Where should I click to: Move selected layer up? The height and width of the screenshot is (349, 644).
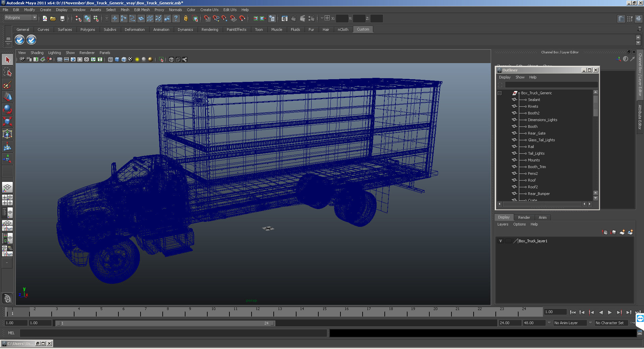point(605,232)
